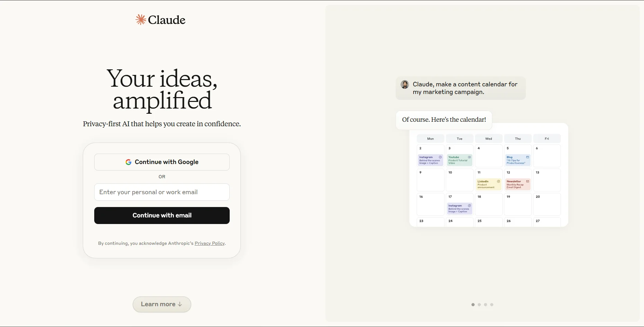Click the Google G logo icon

tap(129, 162)
